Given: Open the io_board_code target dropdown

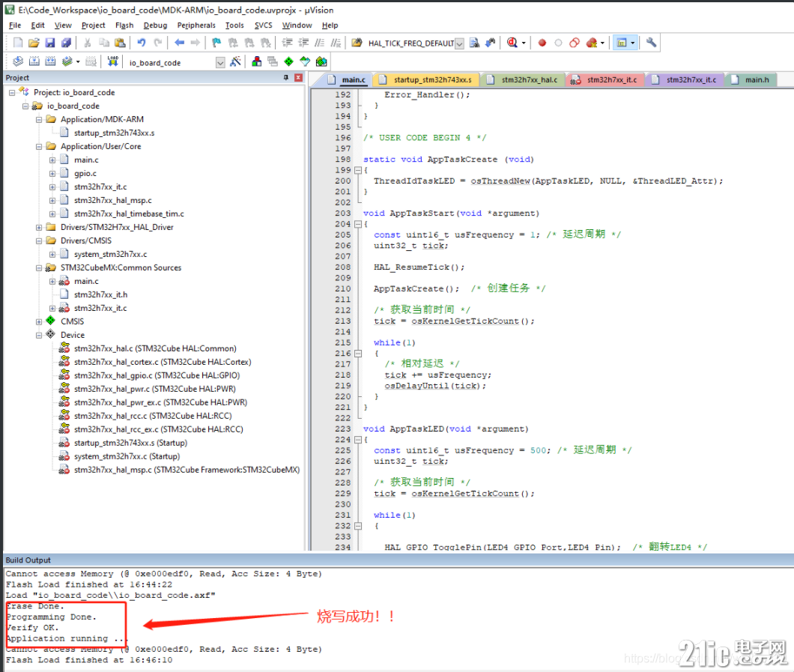Looking at the screenshot, I should (x=220, y=63).
